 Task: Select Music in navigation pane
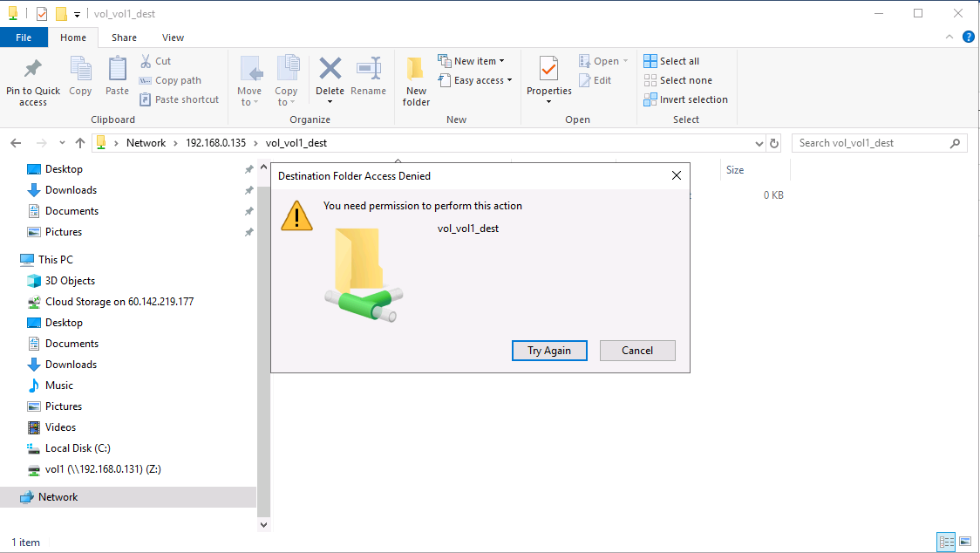coord(51,386)
